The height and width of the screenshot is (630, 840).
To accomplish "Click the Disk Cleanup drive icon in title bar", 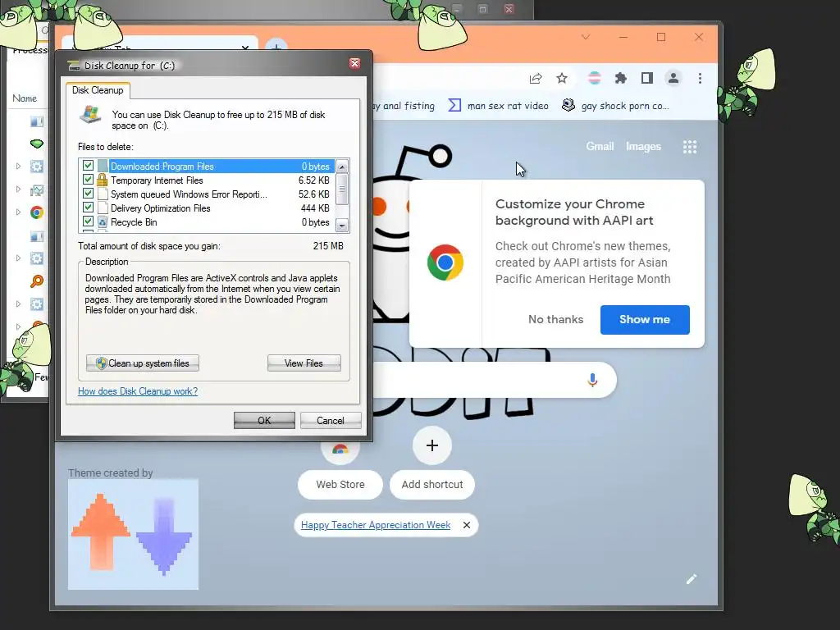I will point(73,66).
